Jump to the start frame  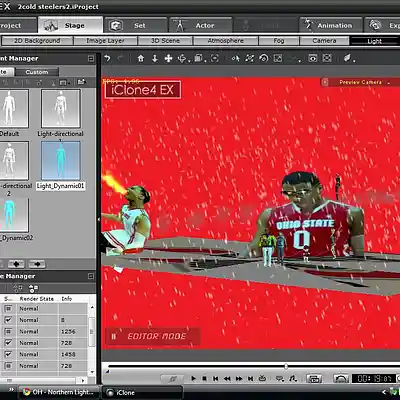216,378
